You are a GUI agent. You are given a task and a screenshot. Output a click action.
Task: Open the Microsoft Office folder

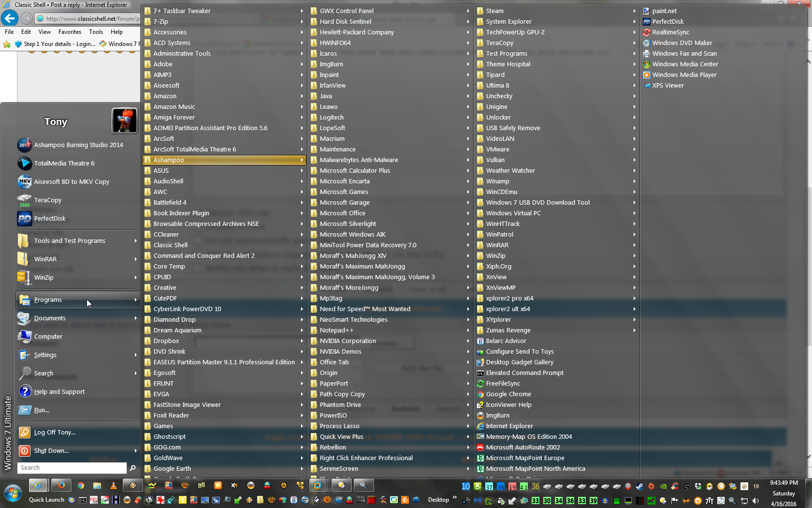tap(342, 213)
